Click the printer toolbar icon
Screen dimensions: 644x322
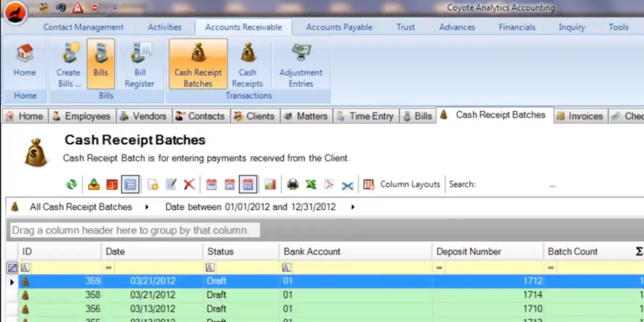click(292, 185)
